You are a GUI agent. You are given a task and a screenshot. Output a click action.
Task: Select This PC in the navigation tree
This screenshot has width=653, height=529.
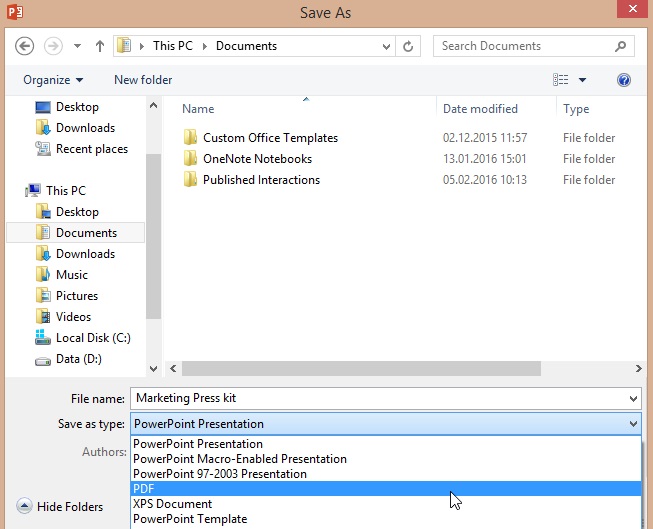click(55, 190)
